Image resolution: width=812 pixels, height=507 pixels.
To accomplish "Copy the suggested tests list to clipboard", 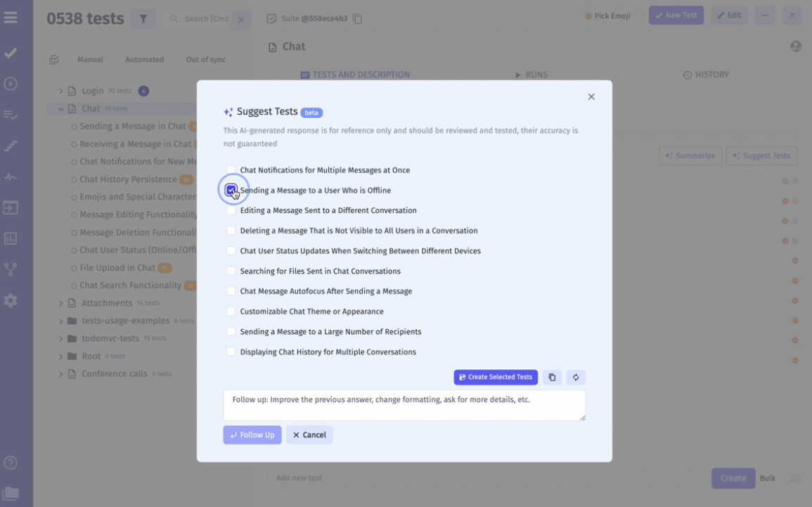I will pyautogui.click(x=552, y=377).
